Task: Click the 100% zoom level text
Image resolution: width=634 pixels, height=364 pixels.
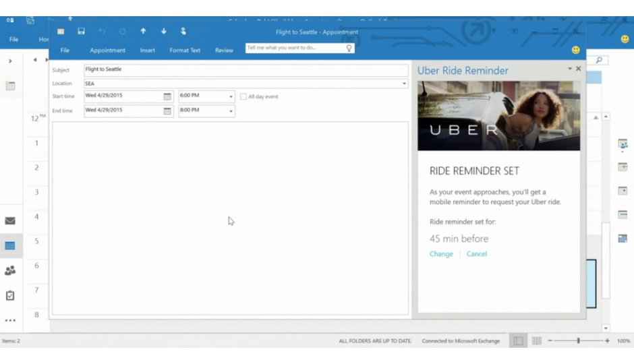Action: [623, 341]
